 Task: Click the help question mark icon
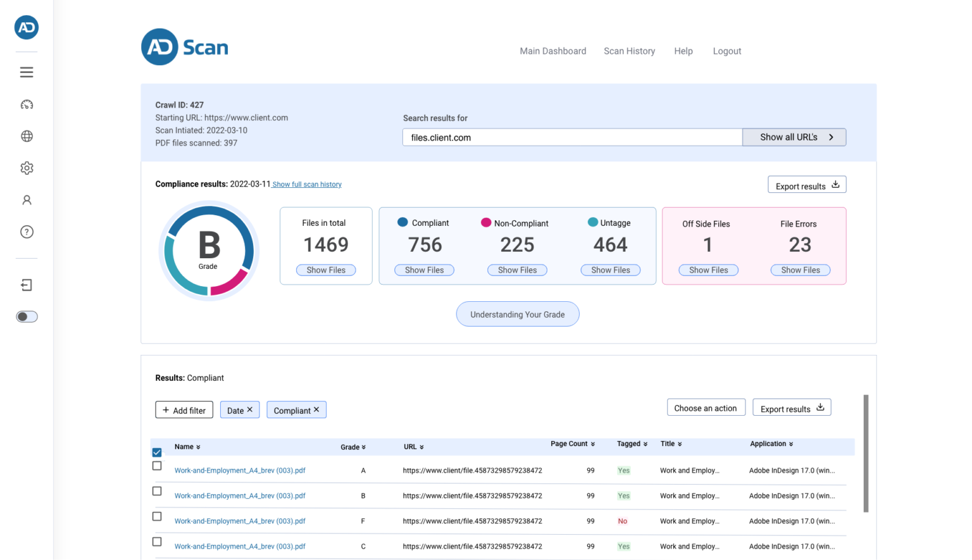coord(27,232)
